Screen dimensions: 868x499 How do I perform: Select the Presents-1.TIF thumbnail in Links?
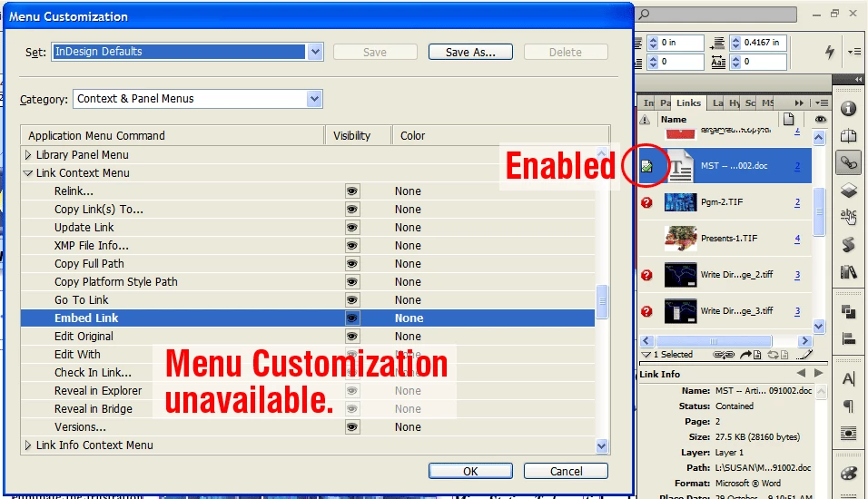click(x=680, y=239)
